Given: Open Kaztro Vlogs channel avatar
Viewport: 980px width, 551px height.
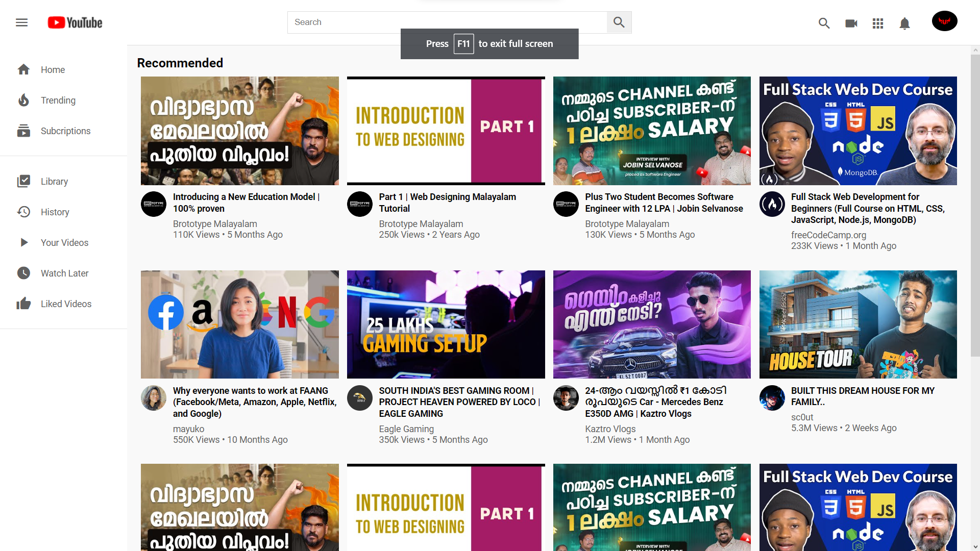Looking at the screenshot, I should [x=566, y=398].
